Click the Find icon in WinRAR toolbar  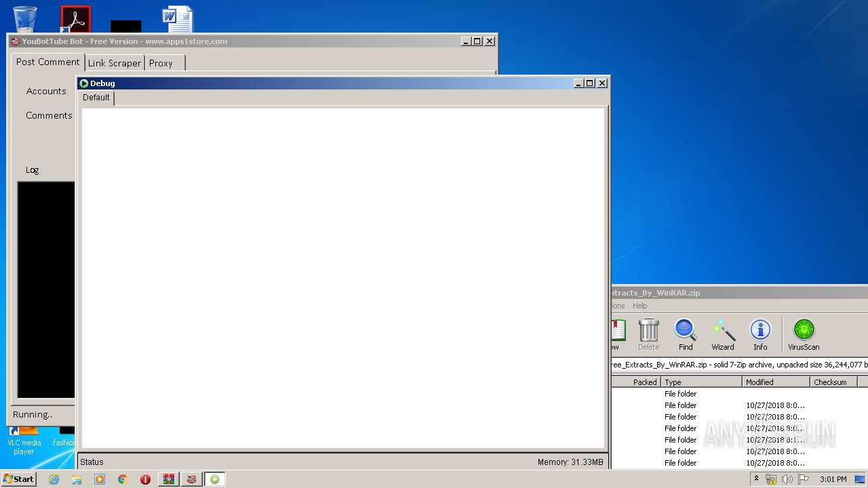click(x=686, y=335)
